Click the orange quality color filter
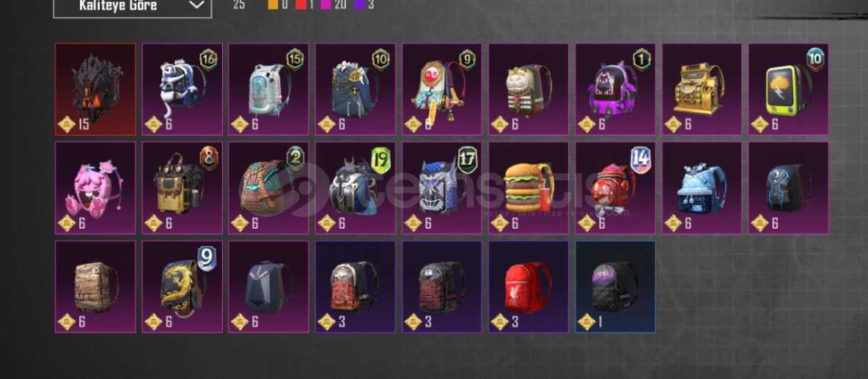 pyautogui.click(x=273, y=5)
